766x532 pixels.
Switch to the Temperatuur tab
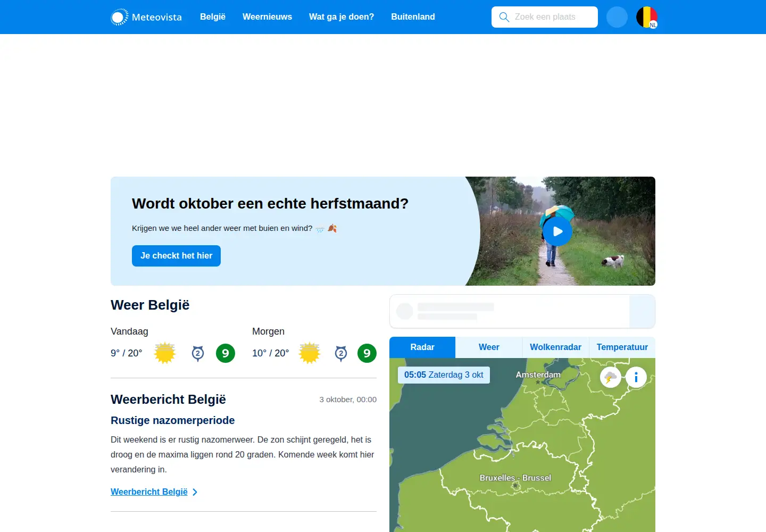pyautogui.click(x=622, y=347)
